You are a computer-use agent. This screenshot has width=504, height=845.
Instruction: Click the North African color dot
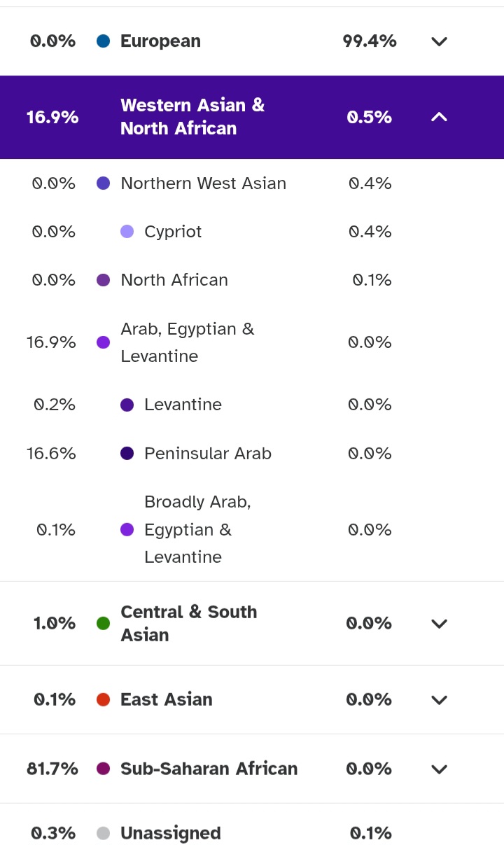104,280
